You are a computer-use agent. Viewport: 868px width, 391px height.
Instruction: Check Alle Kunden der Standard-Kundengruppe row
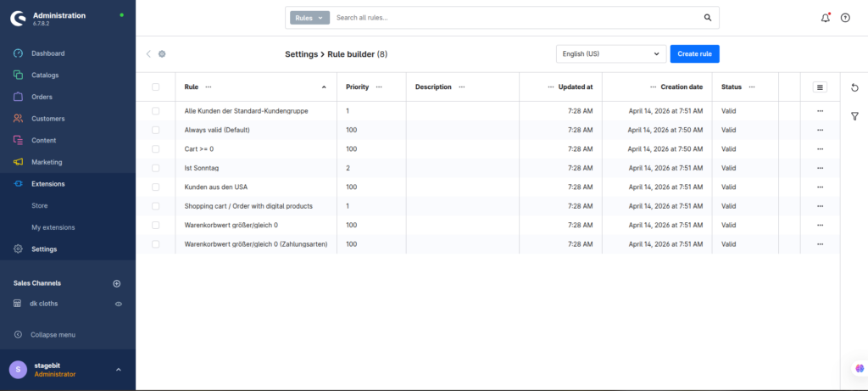point(156,111)
